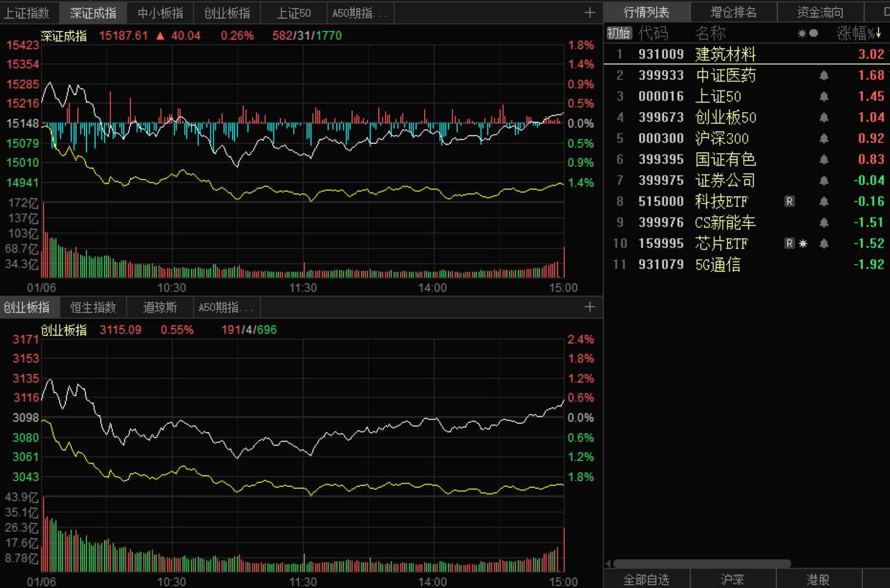Select the CS新能车 row name
This screenshot has height=588, width=890.
coord(725,222)
